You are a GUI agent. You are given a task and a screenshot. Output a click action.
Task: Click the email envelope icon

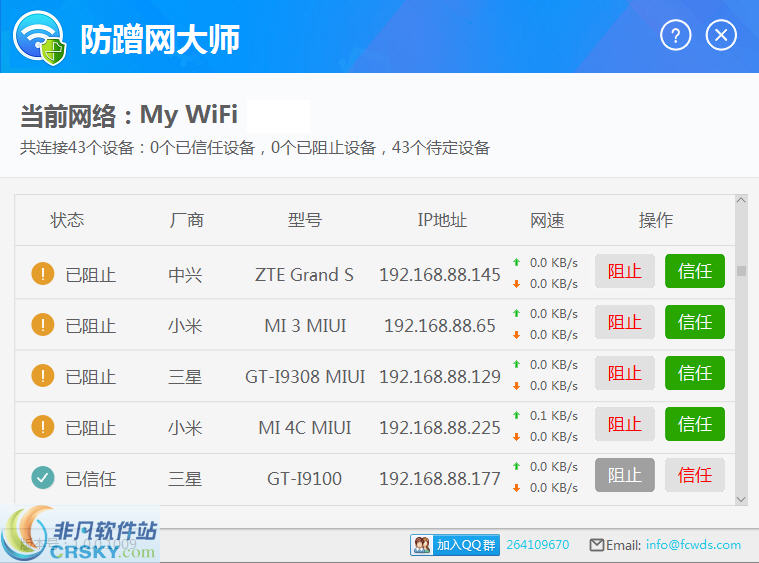(597, 545)
